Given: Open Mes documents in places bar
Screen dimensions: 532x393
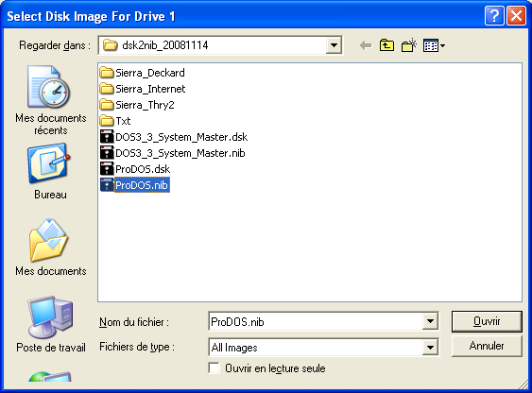Looking at the screenshot, I should tap(50, 248).
